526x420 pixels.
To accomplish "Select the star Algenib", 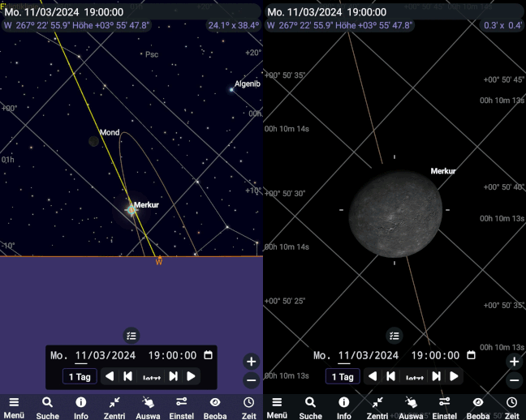I will pos(231,89).
